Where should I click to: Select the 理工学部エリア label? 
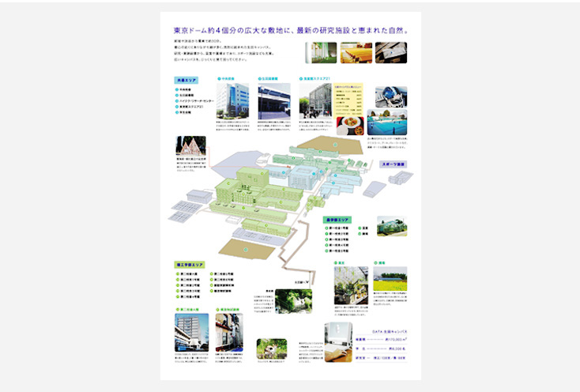click(x=190, y=265)
